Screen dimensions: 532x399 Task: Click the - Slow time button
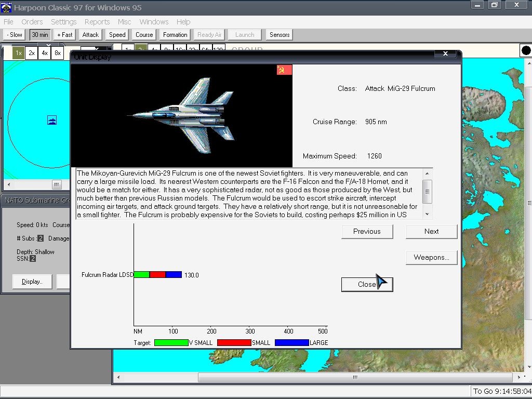(14, 35)
